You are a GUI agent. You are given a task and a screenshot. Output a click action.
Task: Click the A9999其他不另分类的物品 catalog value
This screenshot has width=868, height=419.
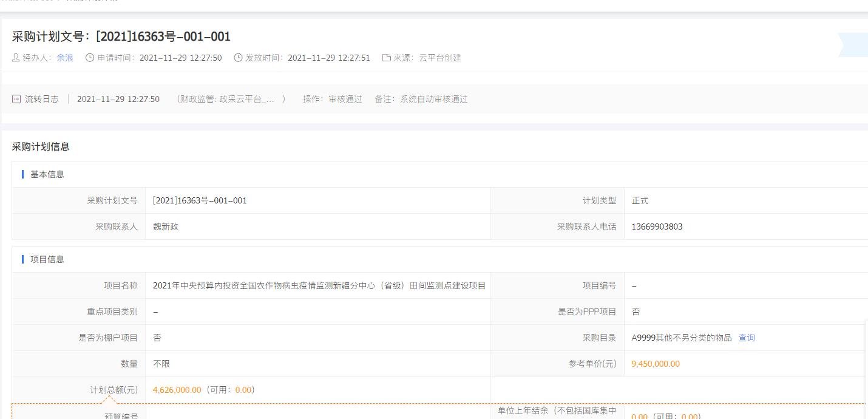pyautogui.click(x=682, y=338)
